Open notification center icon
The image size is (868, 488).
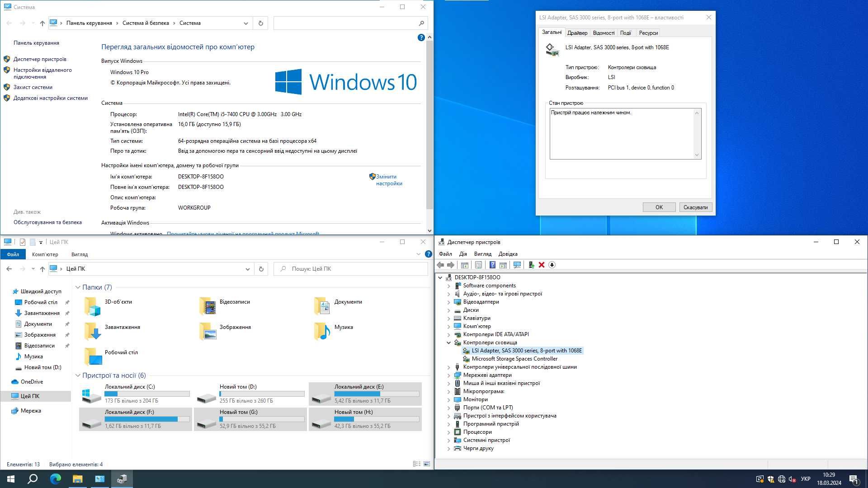tap(854, 479)
